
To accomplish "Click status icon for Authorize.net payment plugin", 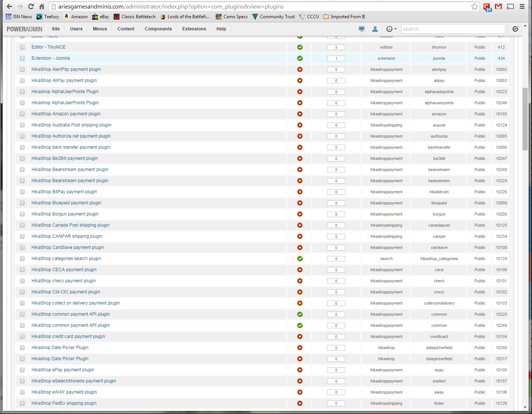I will pyautogui.click(x=300, y=136).
